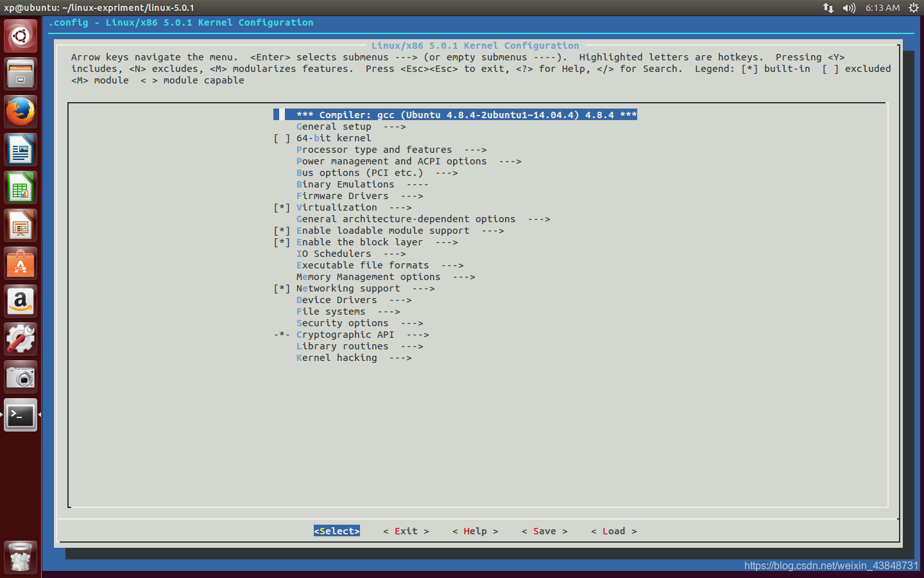
Task: Click Networking support label text
Action: coord(348,288)
